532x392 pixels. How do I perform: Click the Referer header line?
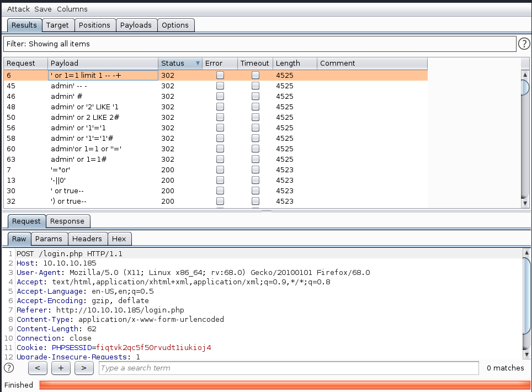click(x=100, y=310)
